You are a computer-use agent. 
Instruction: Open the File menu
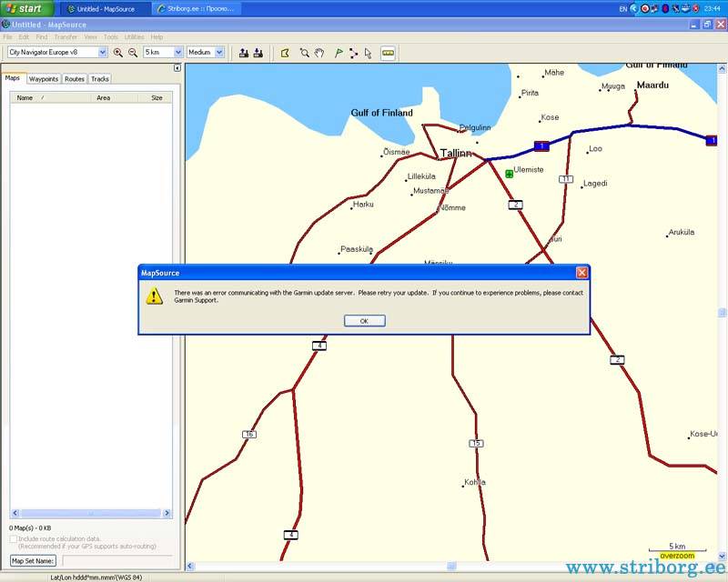(x=7, y=37)
